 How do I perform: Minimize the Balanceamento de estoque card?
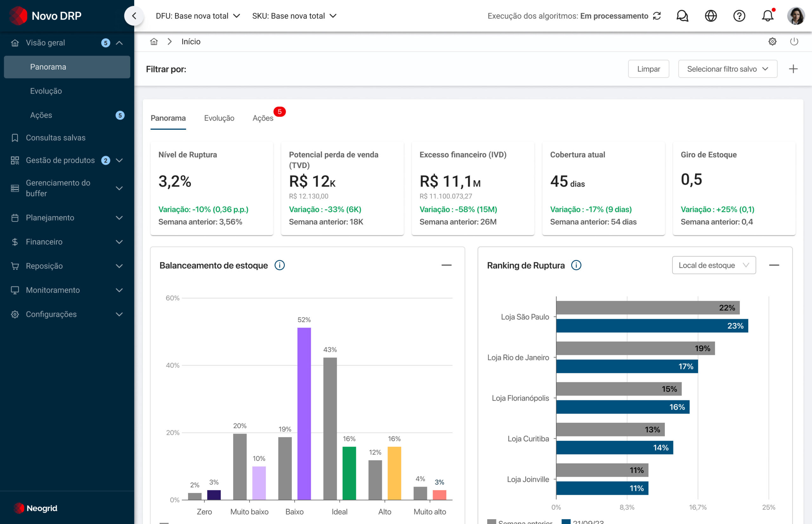(x=446, y=265)
